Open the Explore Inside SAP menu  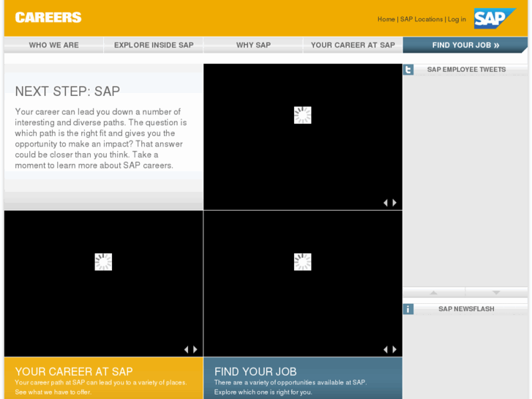(x=154, y=45)
